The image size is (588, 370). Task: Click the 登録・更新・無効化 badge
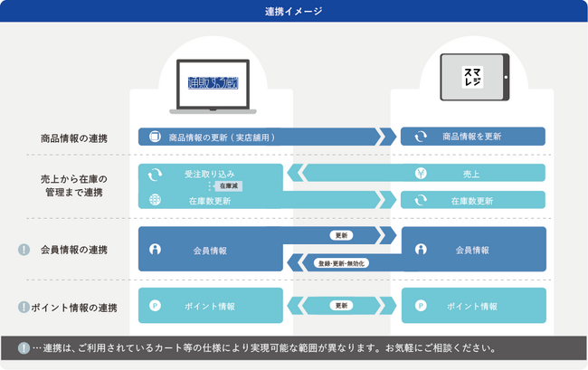(340, 263)
